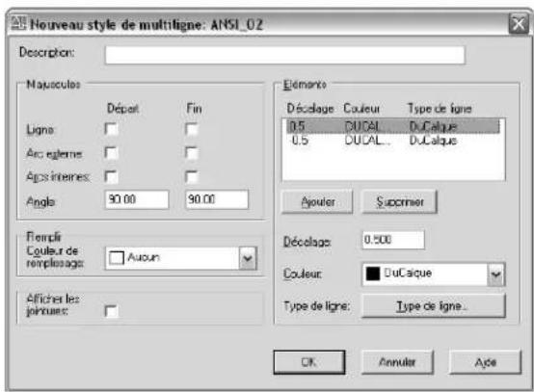534x392 pixels.
Task: Tick Arcs internes Fin checkbox
Action: (192, 177)
